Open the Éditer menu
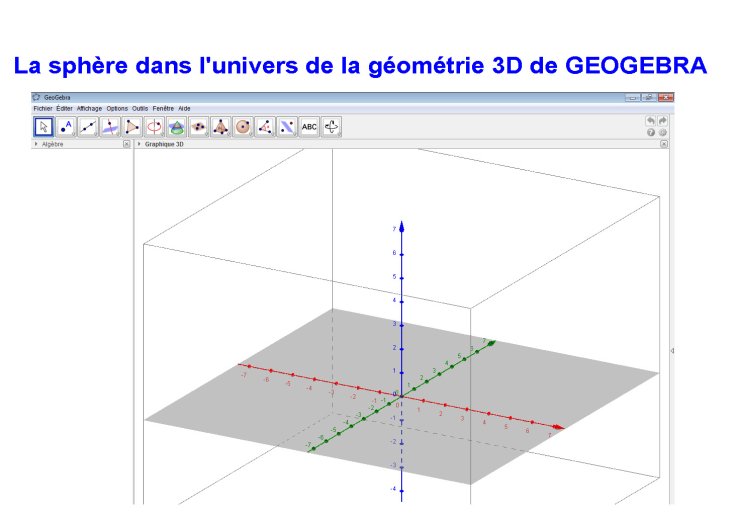 pos(65,109)
